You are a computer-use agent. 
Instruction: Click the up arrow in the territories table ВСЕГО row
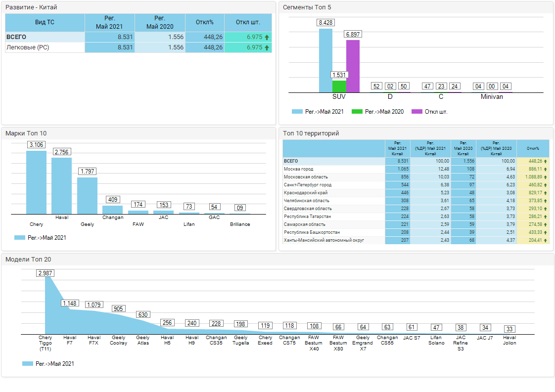(546, 161)
